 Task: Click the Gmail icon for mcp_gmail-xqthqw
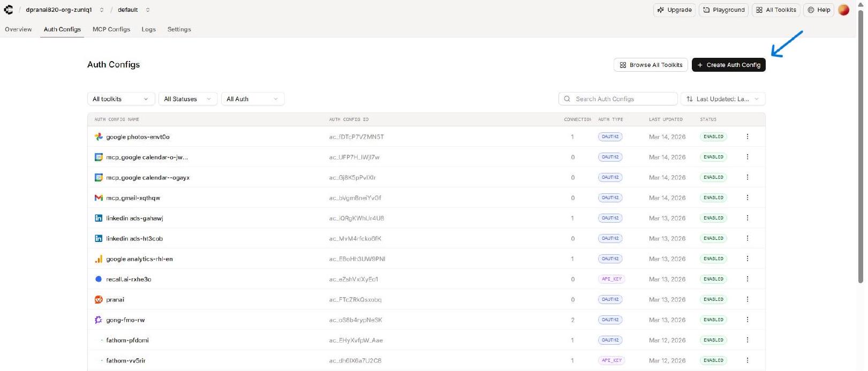click(99, 198)
